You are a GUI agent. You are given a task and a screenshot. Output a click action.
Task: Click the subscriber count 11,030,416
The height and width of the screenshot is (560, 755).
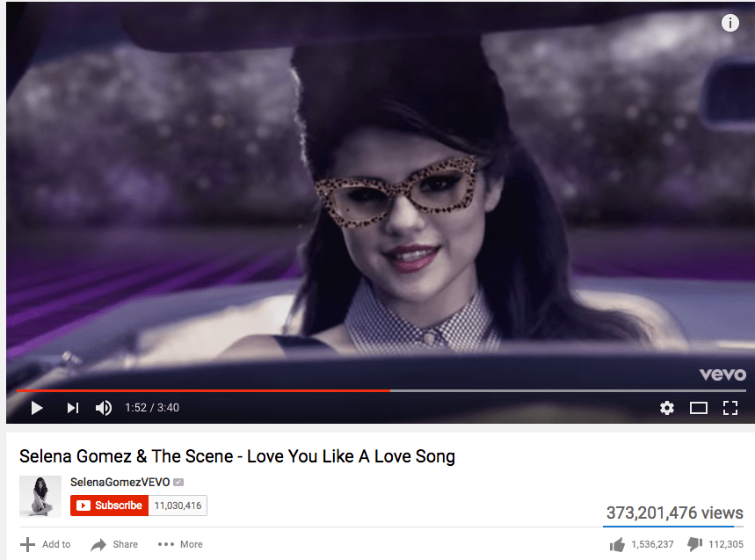[x=178, y=505]
